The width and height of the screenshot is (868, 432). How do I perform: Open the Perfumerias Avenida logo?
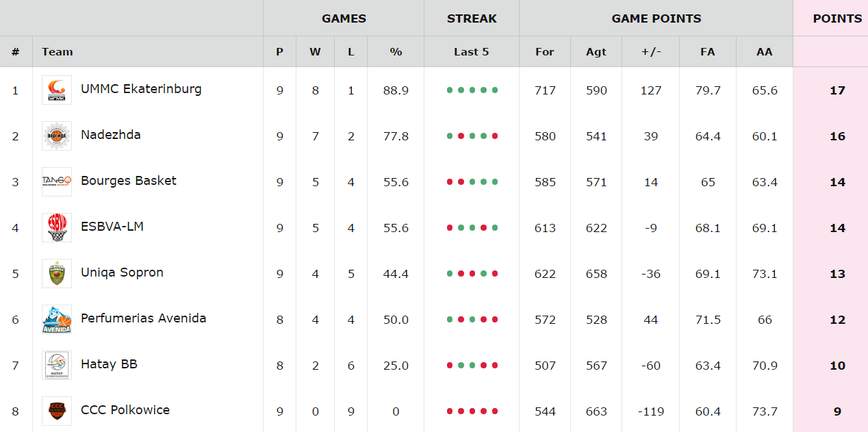click(x=57, y=320)
